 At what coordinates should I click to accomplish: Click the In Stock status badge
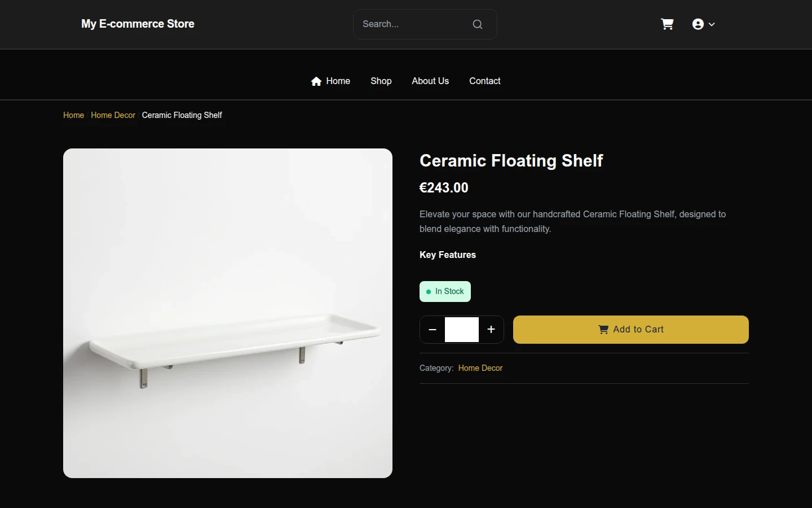click(x=445, y=291)
